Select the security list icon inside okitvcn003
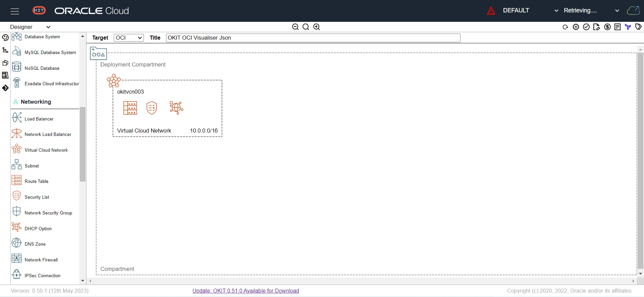The height and width of the screenshot is (297, 644). tap(152, 108)
